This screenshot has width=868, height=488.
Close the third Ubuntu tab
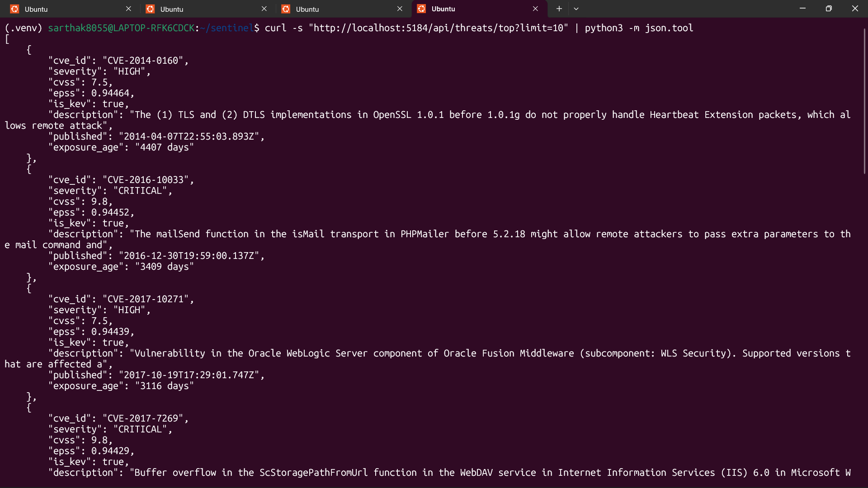(x=400, y=9)
